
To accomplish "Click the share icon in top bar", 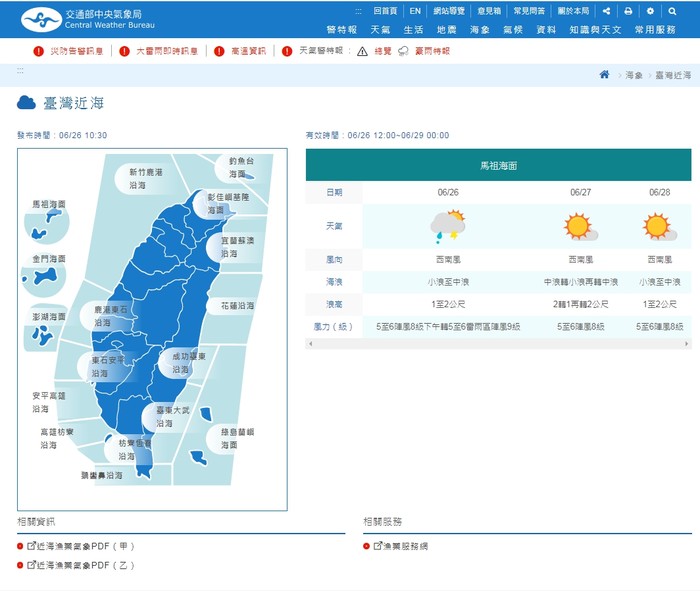I will pyautogui.click(x=607, y=11).
